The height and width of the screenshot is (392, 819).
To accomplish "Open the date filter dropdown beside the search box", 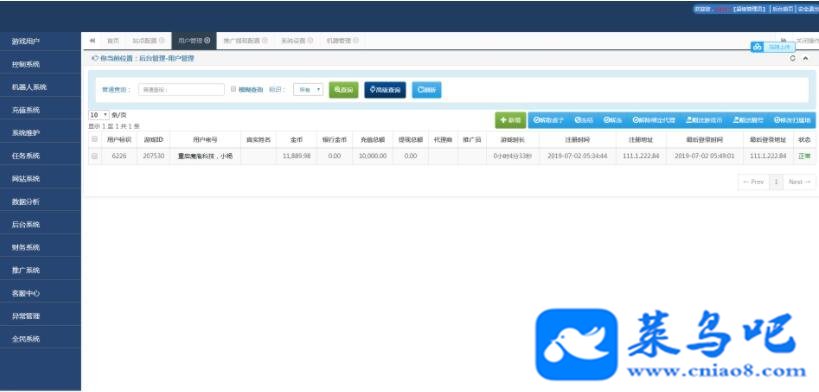I will 308,89.
